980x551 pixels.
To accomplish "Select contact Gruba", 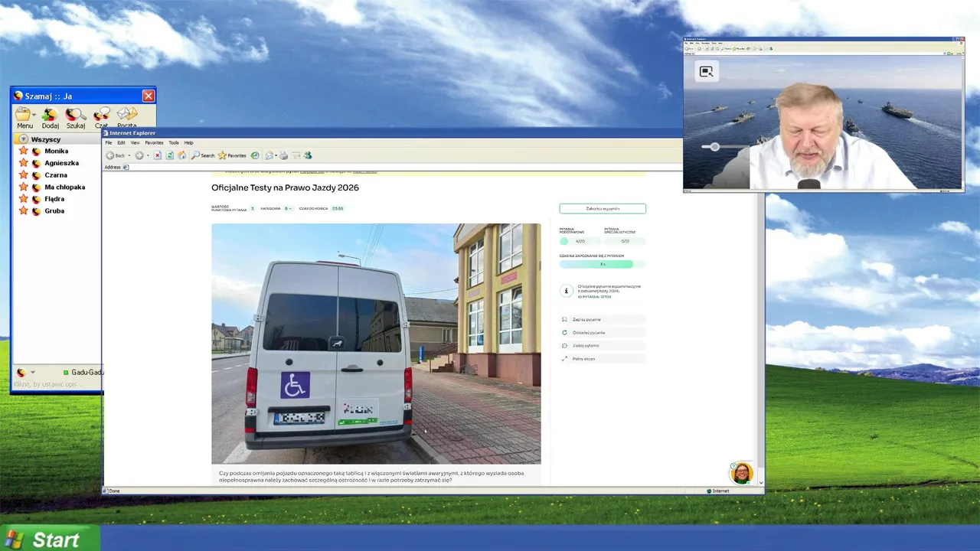I will coord(54,210).
